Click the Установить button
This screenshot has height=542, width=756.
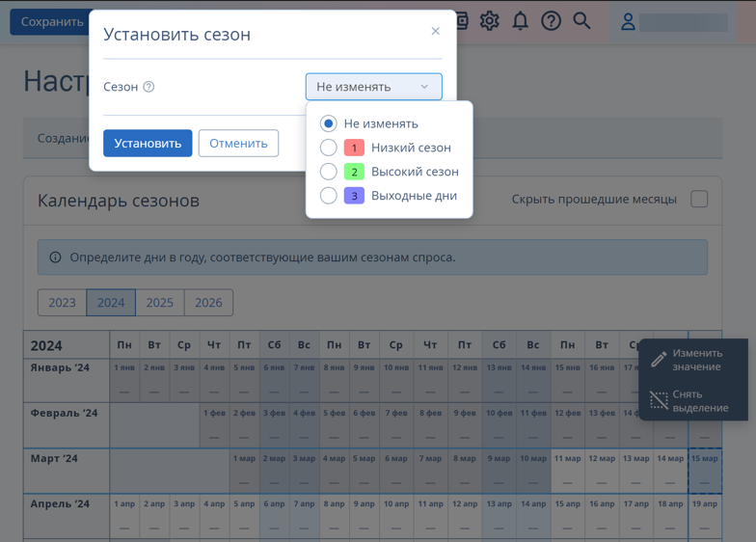(x=148, y=143)
